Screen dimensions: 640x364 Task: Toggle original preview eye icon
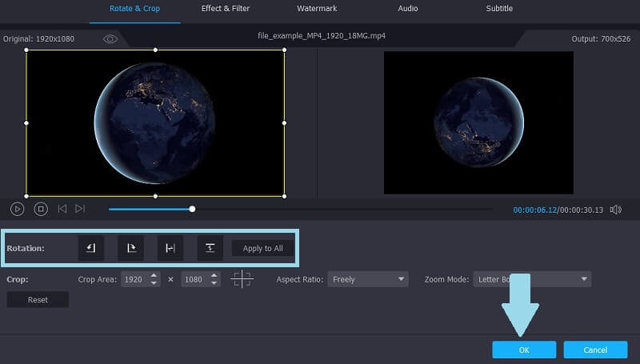click(110, 38)
